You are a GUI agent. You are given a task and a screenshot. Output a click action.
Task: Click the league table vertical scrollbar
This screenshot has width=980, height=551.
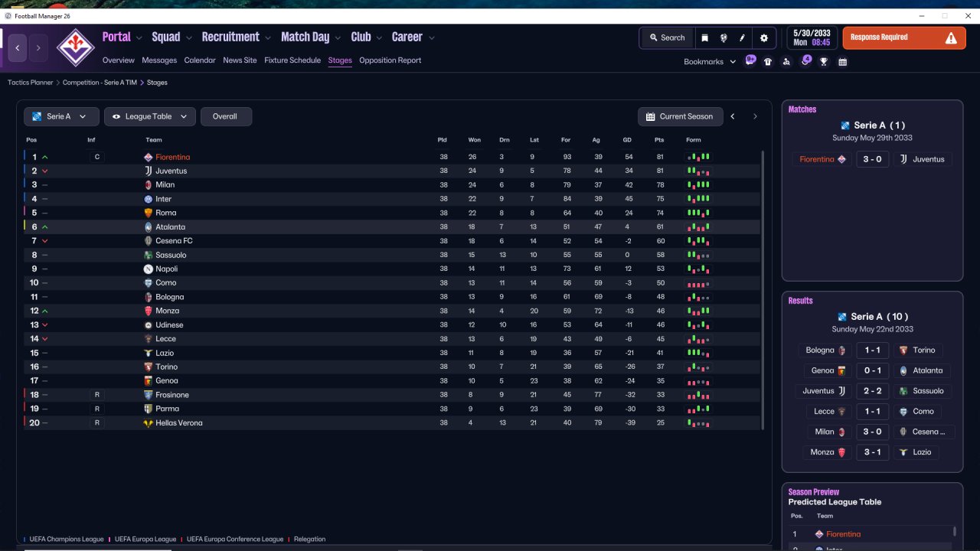763,289
